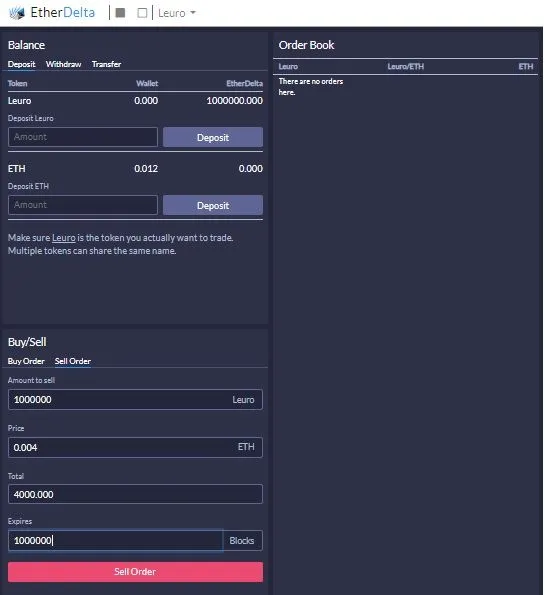
Task: Click the EtherDelta column header in Balance
Action: point(244,83)
